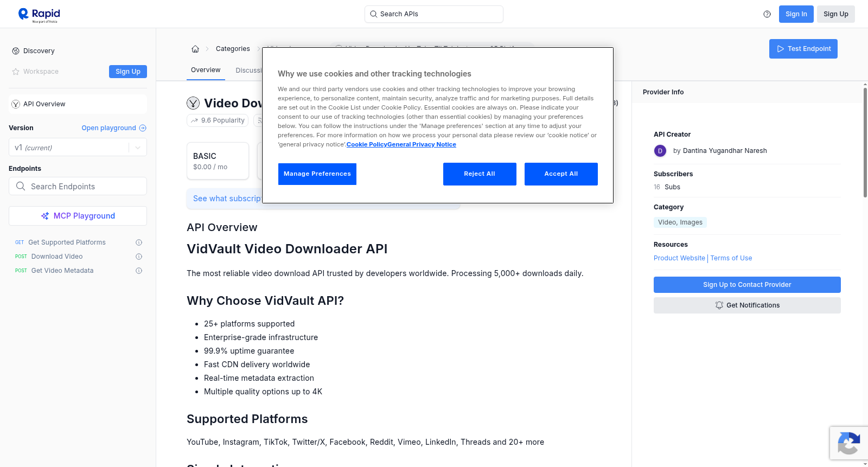Click the sidebar Sign Up button
The height and width of the screenshot is (467, 868).
coord(128,72)
